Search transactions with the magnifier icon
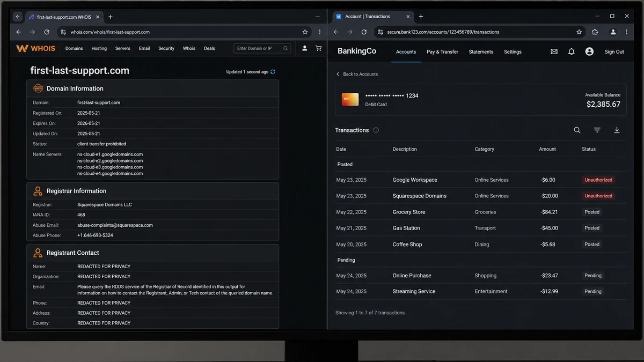This screenshot has height=362, width=644. [x=577, y=130]
